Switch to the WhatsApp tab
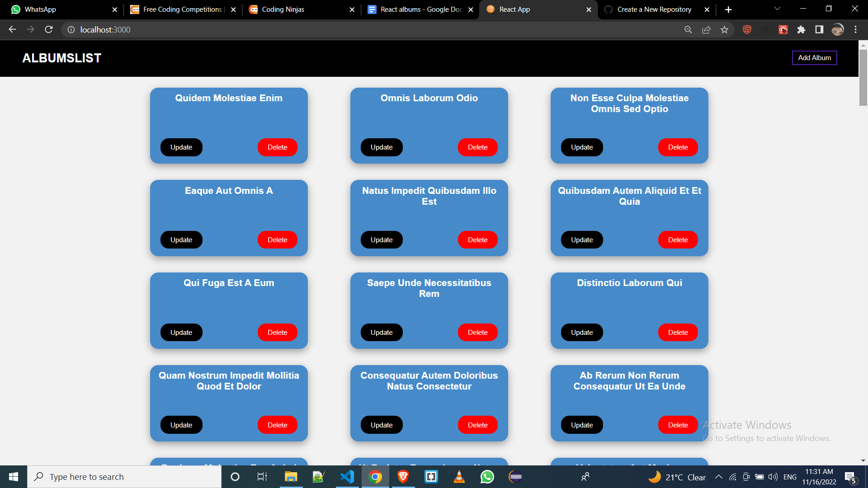The height and width of the screenshot is (488, 868). click(x=61, y=9)
